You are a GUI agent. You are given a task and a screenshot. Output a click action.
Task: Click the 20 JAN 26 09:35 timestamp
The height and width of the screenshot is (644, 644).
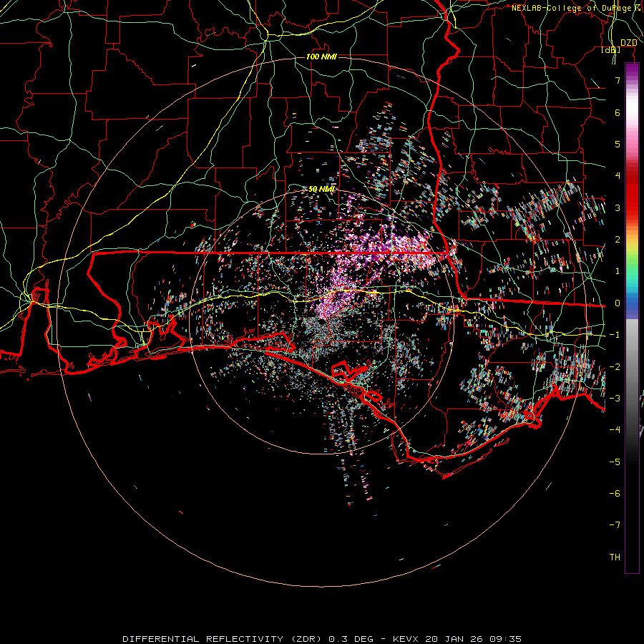coord(474,639)
